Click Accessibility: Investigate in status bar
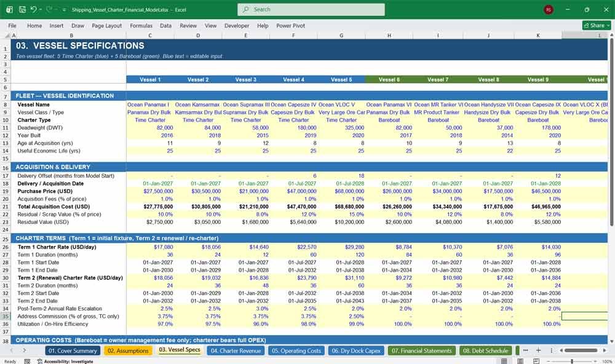The width and height of the screenshot is (615, 364). pos(66,362)
